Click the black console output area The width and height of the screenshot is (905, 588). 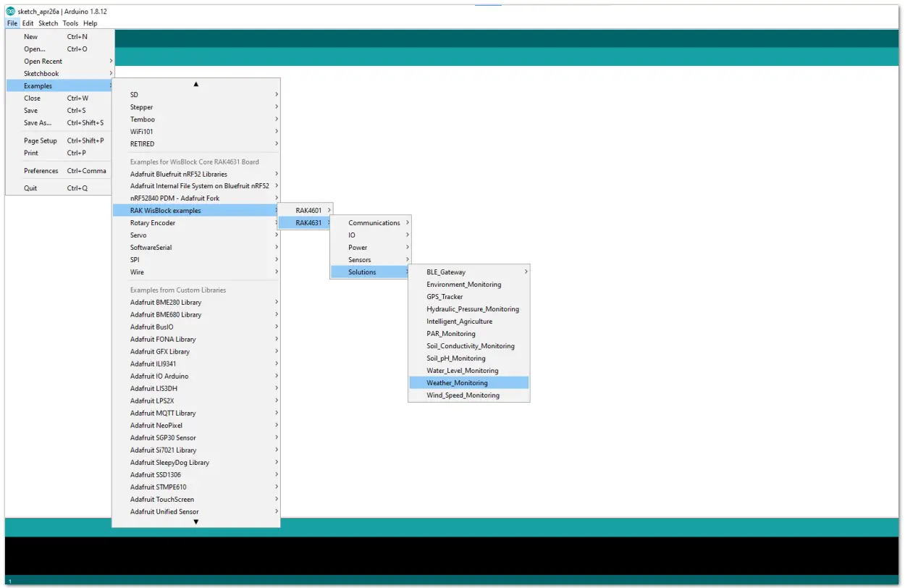(x=452, y=555)
